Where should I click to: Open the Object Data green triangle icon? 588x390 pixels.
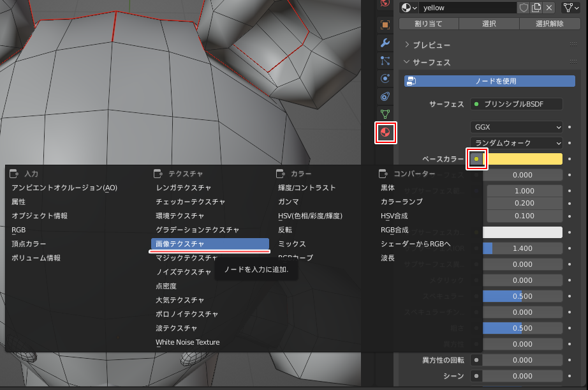tap(385, 114)
